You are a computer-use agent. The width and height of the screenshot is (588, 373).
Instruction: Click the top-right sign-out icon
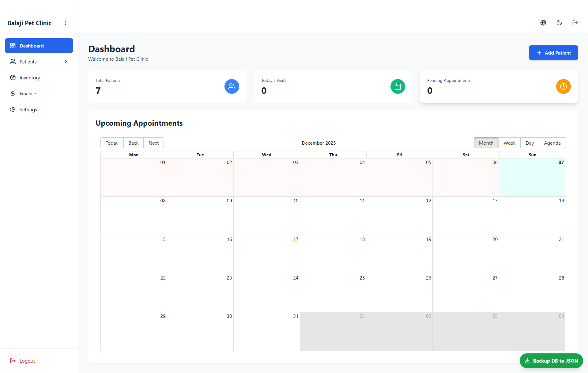[575, 23]
